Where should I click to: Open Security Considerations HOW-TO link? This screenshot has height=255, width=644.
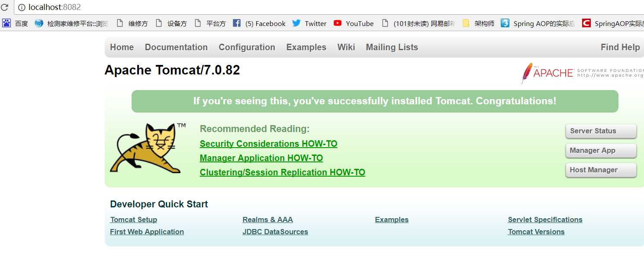coord(268,144)
